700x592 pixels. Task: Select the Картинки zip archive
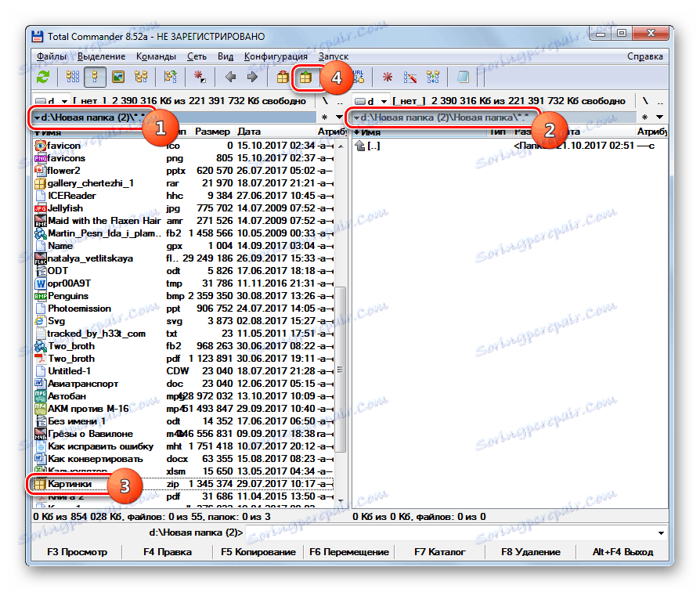pos(183,484)
